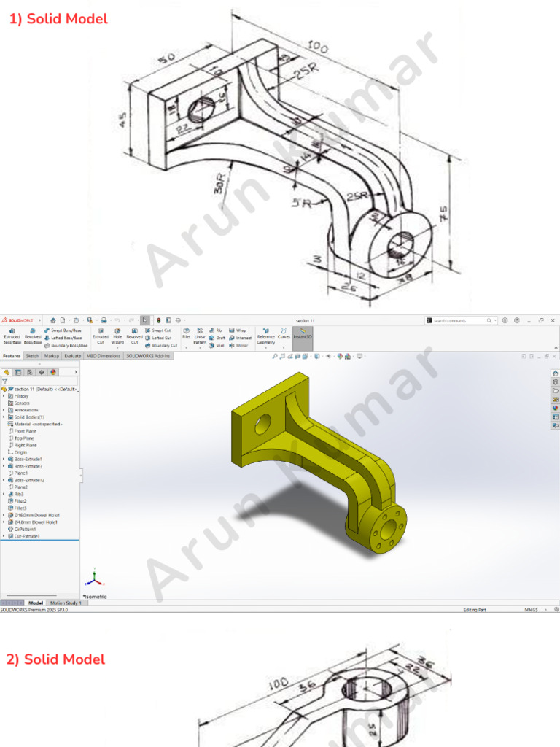This screenshot has height=747, width=560.
Task: Switch to the Motion Study 1 tab
Action: tap(66, 603)
